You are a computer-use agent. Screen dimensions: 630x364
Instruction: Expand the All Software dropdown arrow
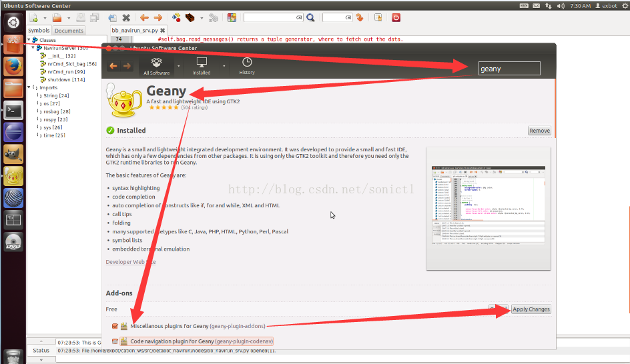coord(178,66)
